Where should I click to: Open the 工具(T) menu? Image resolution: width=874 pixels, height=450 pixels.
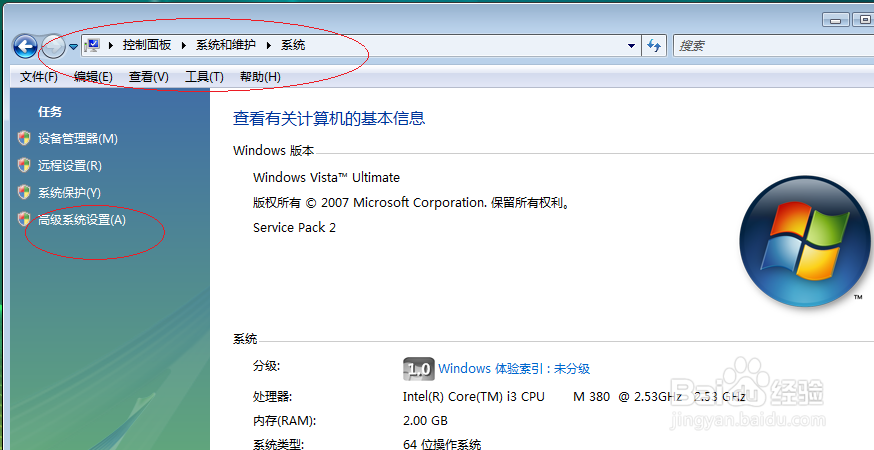tap(204, 76)
